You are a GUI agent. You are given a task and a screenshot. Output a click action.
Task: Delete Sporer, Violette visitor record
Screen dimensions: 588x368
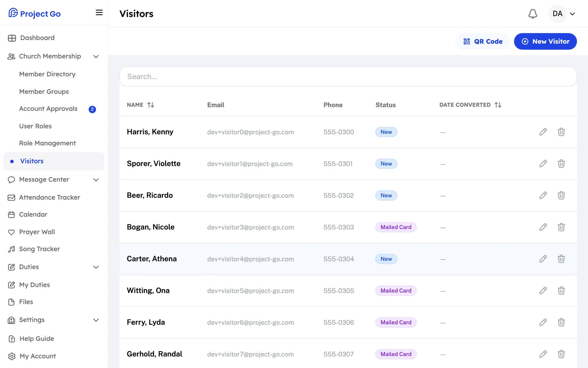point(561,163)
